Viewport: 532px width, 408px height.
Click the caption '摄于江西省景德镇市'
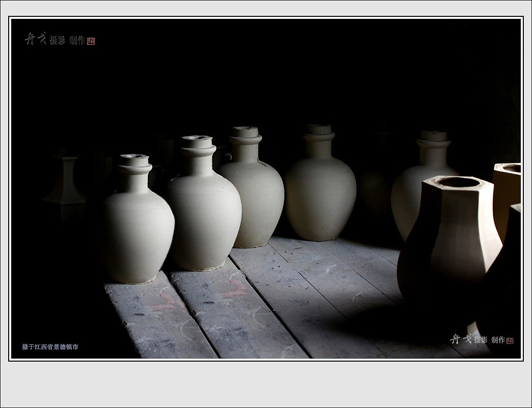click(50, 347)
